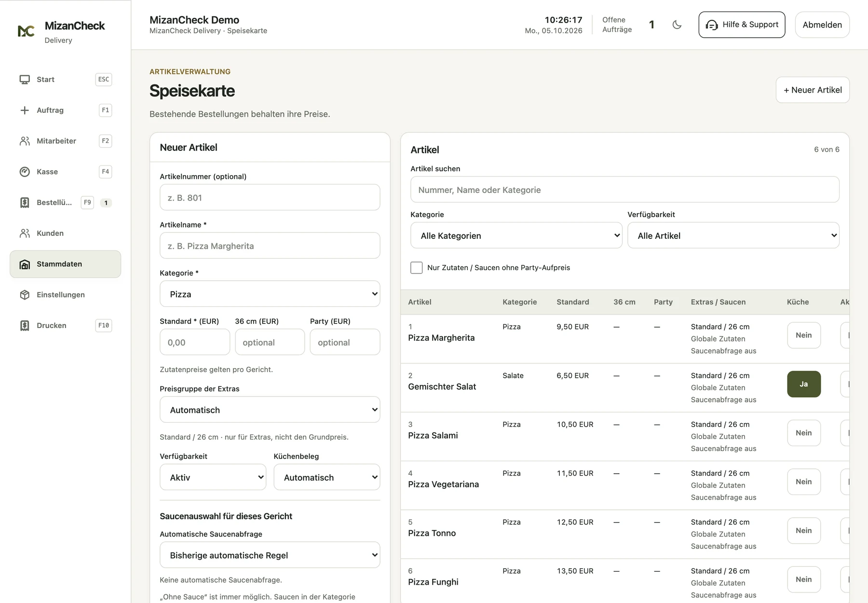Screen dimensions: 868x603
Task: Toggle Küche for Pizza Margherita
Action: 804,335
